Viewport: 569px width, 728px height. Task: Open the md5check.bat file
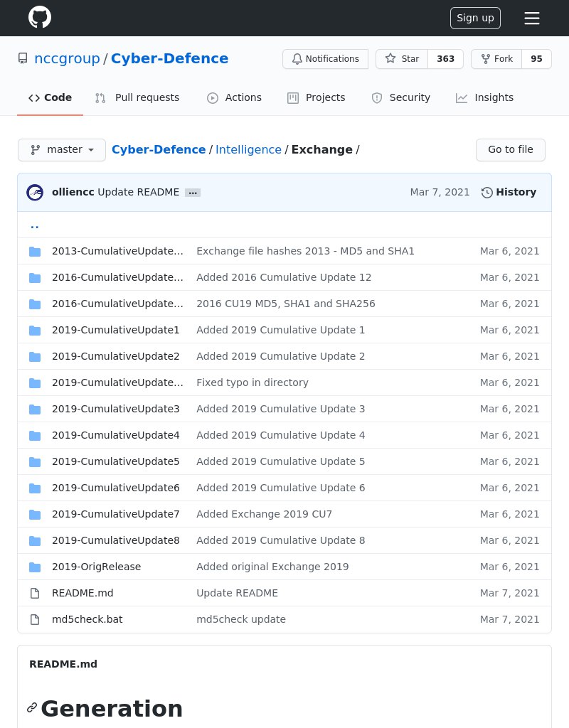87,619
